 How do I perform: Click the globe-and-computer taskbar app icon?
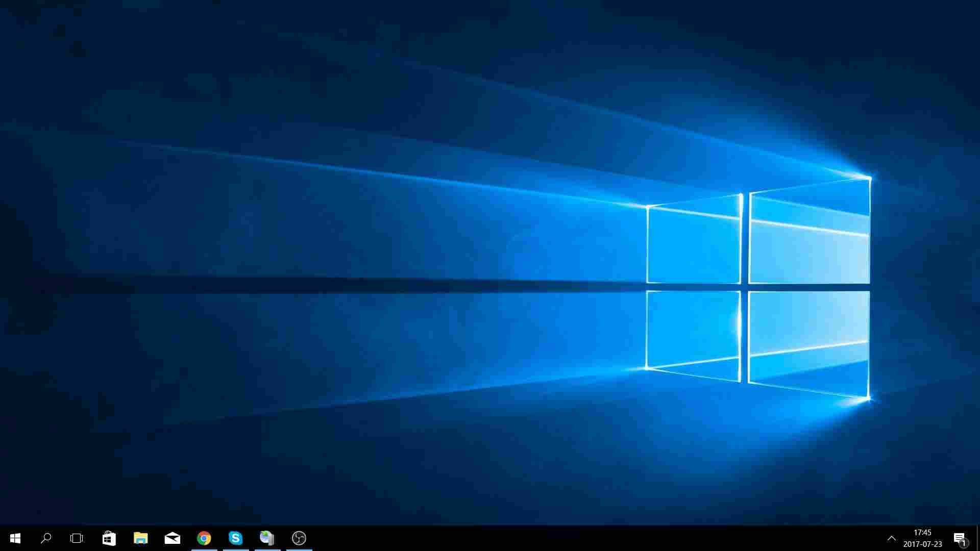[267, 538]
